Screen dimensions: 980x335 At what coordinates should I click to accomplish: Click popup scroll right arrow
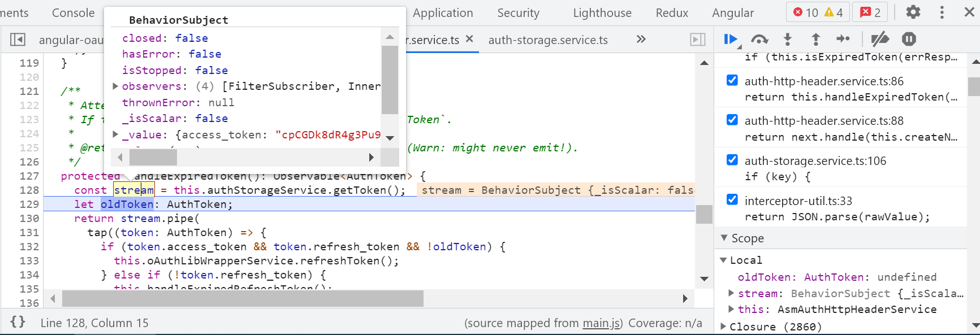(x=371, y=157)
